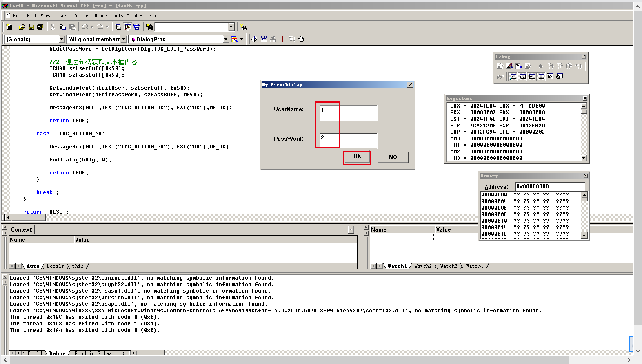The height and width of the screenshot is (364, 642).
Task: Click the Open file folder icon
Action: (x=22, y=27)
